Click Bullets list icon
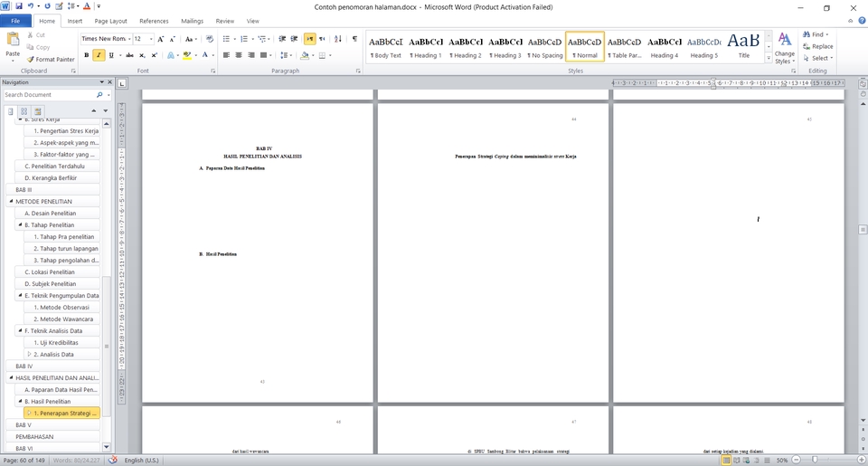The image size is (868, 466). pos(226,39)
